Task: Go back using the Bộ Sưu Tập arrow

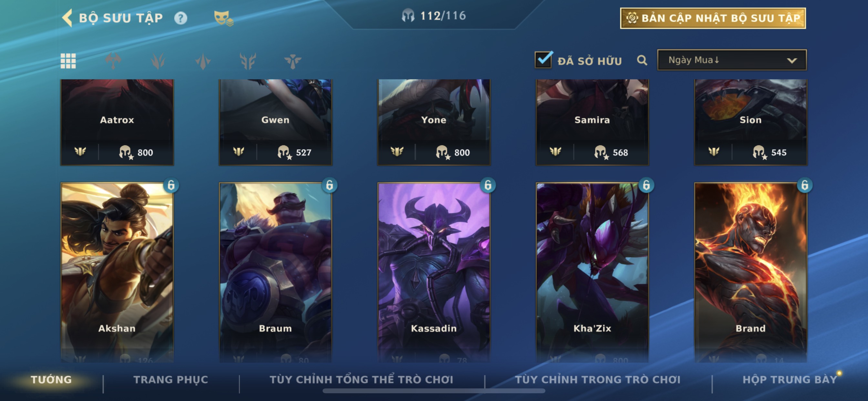Action: (x=67, y=18)
